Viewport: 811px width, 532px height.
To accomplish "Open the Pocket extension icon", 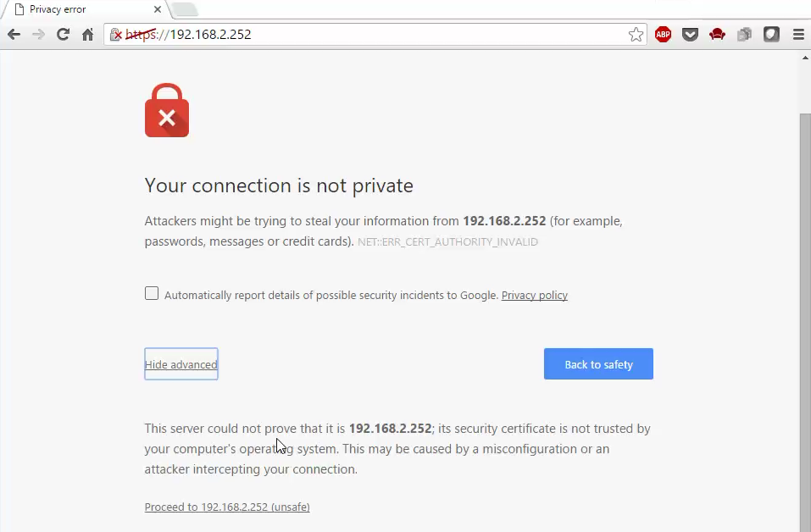I will coord(690,35).
